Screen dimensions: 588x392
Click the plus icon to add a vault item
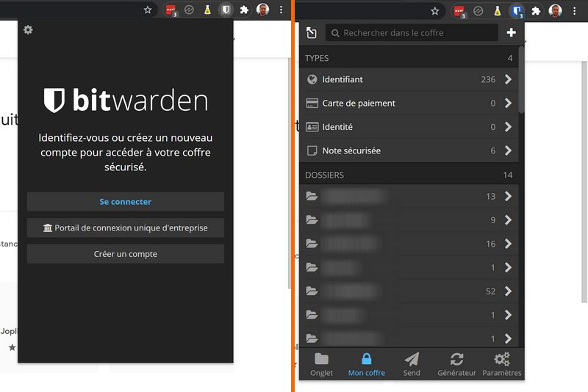(511, 32)
